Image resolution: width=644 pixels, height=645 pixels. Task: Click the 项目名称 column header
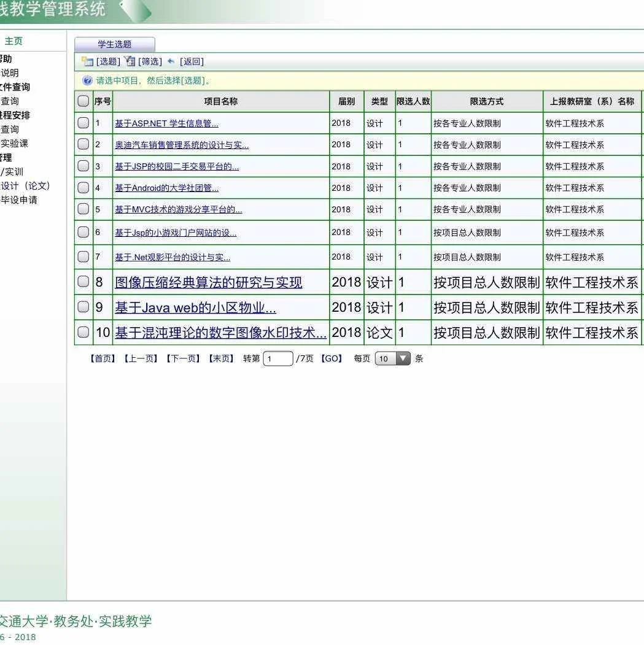coord(221,101)
